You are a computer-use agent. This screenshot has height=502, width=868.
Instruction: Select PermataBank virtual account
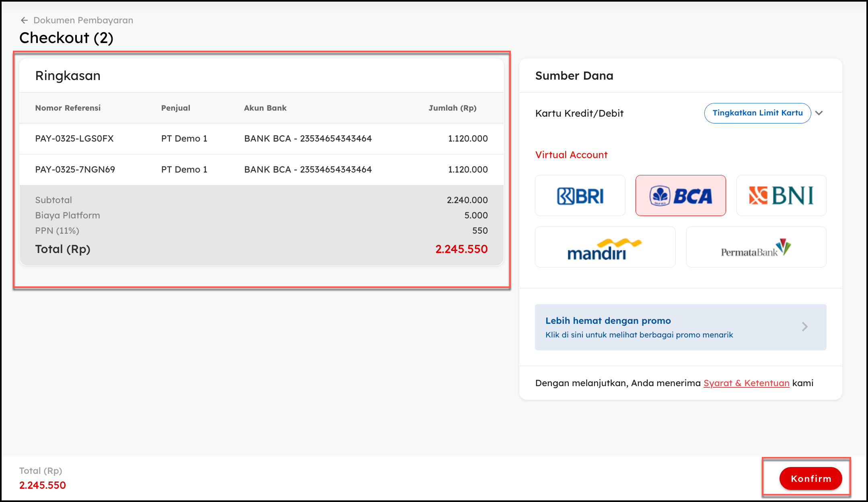pyautogui.click(x=756, y=247)
